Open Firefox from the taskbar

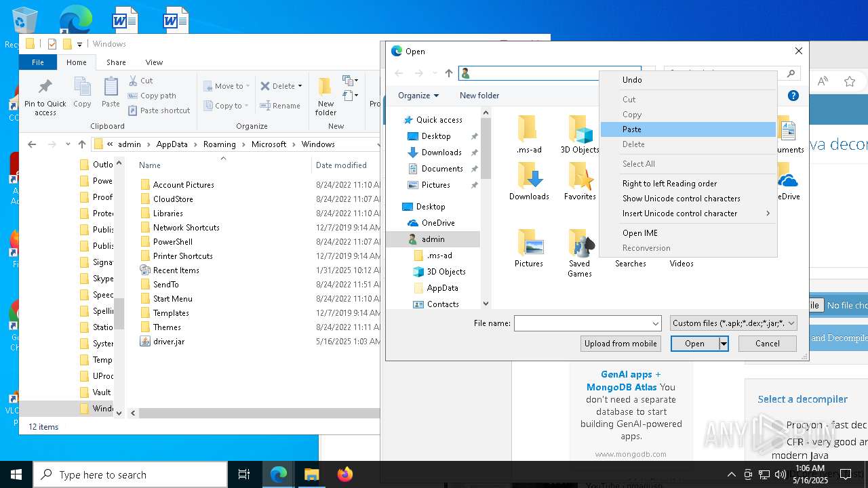[x=344, y=474]
